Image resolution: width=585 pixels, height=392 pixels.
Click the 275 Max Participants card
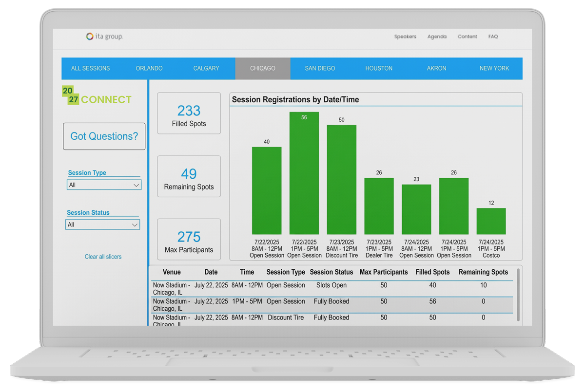point(189,239)
